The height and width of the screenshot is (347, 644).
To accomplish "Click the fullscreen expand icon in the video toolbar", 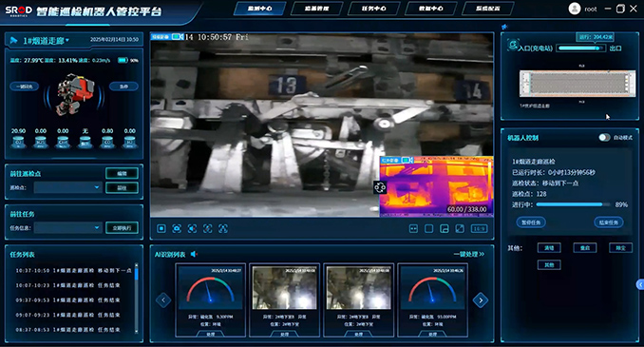I will (x=460, y=228).
